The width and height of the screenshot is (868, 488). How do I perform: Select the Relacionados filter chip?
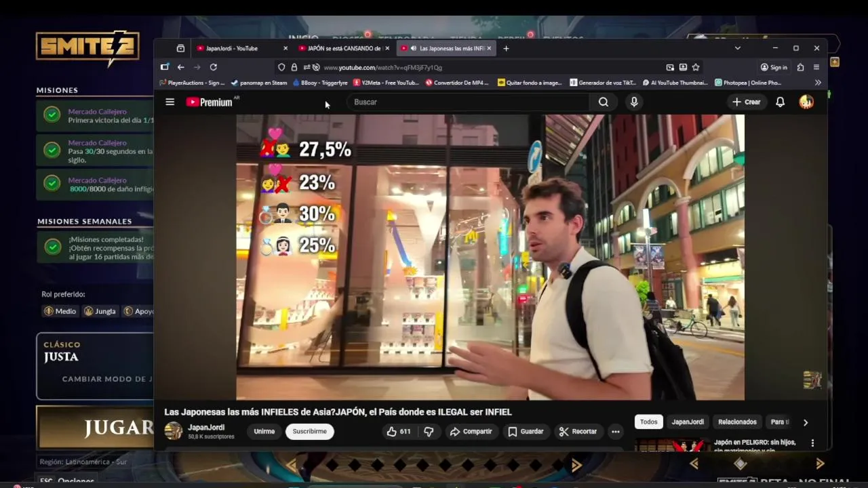pos(737,422)
